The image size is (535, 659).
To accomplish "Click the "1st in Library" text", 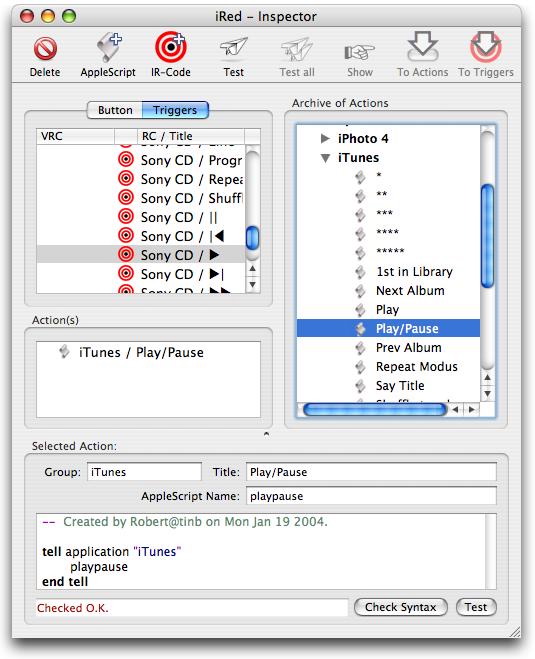I will coord(414,272).
